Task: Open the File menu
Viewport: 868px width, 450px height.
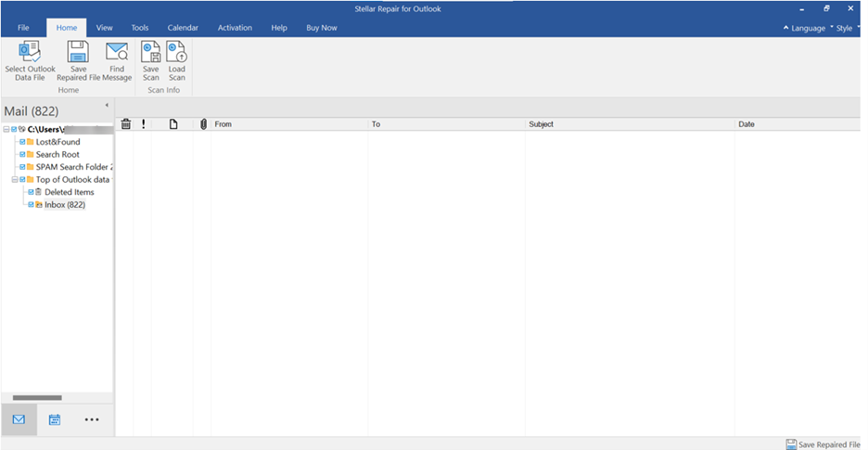Action: click(x=23, y=28)
